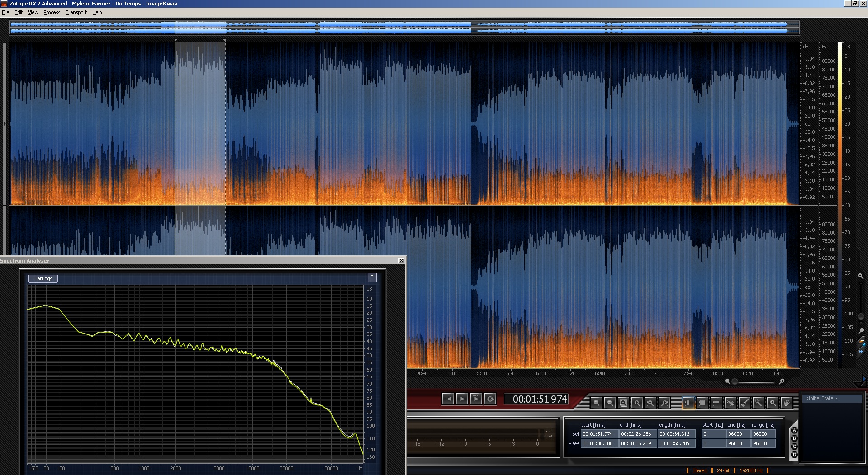Click the Stereo status indicator
Image resolution: width=868 pixels, height=475 pixels.
click(699, 470)
